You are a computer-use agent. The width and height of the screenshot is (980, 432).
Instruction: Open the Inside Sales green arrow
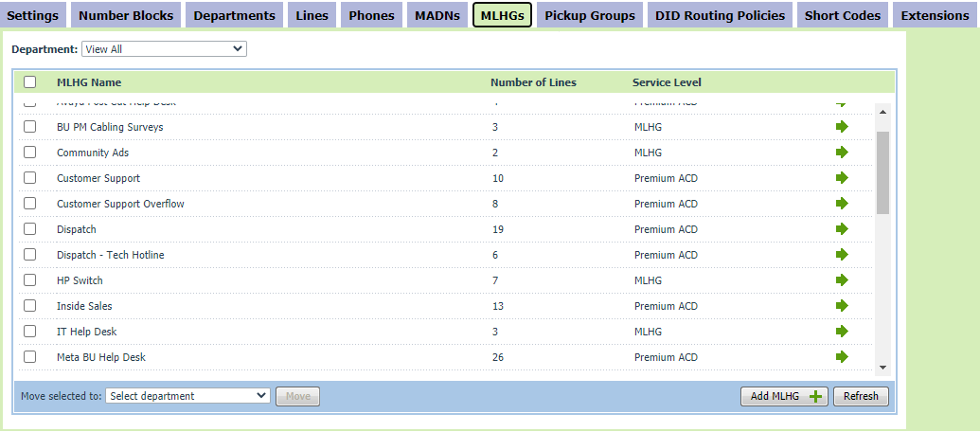(x=842, y=306)
